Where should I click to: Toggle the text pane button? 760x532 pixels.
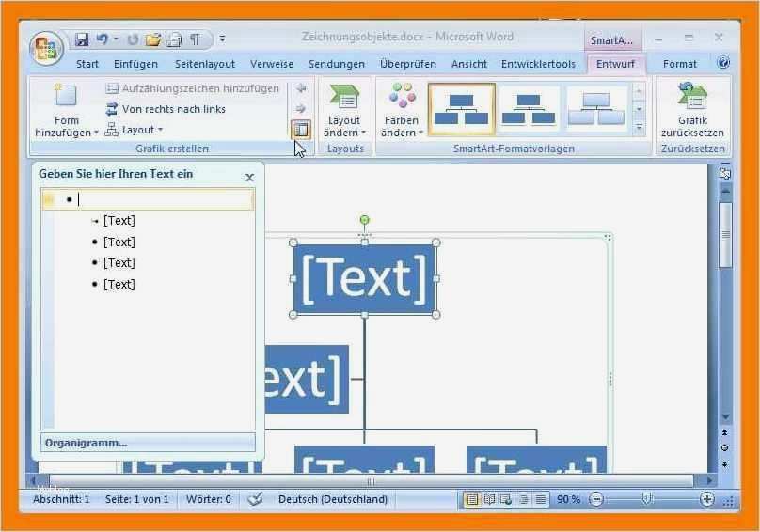pos(301,130)
